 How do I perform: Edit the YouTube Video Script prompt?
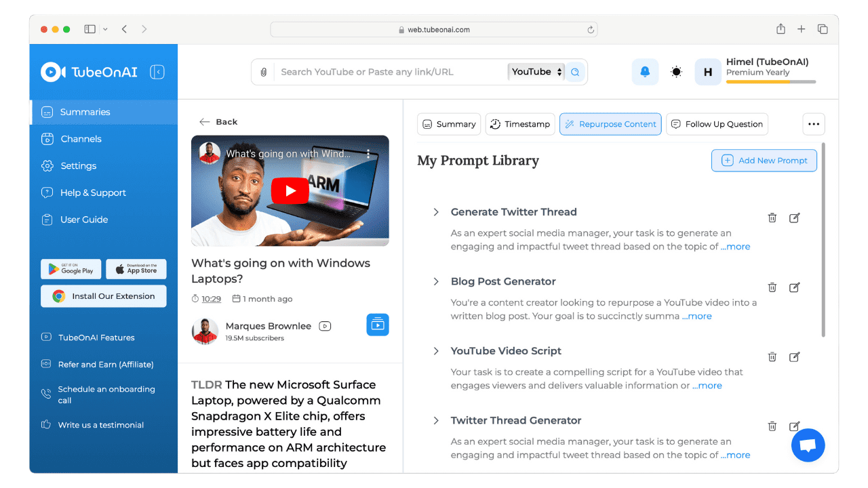795,357
